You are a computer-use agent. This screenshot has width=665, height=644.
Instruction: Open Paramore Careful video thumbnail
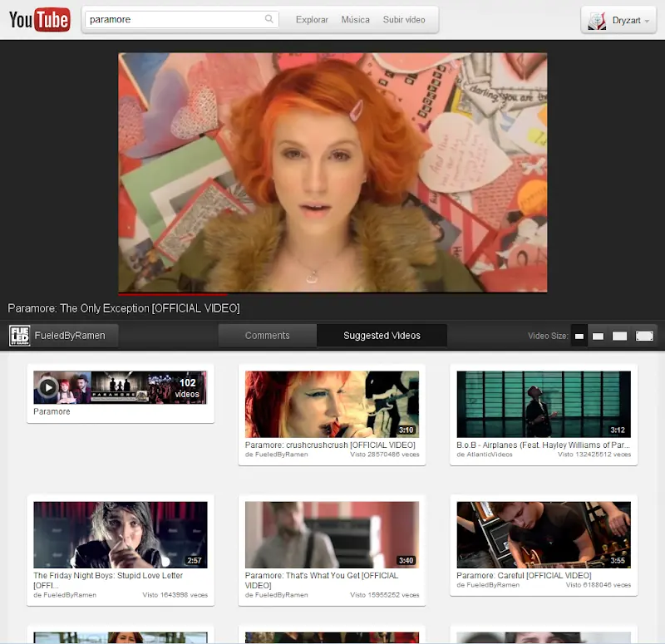click(544, 534)
